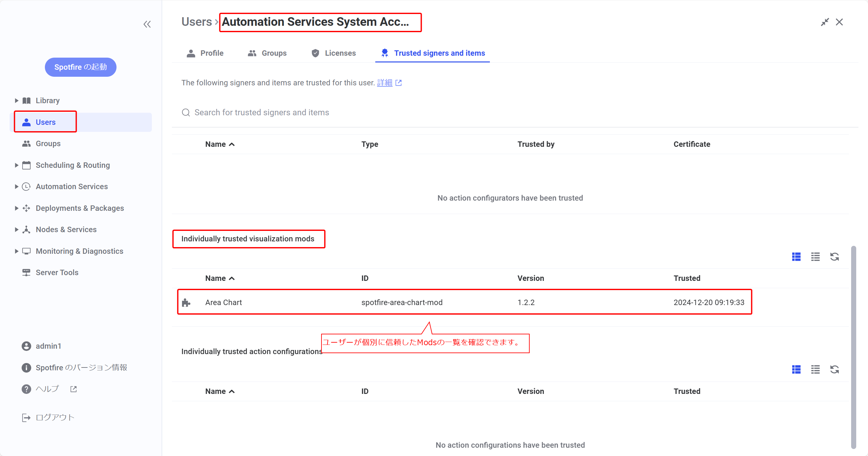Click the Certificate column header
Screen dimensions: 868x456
tap(692, 144)
